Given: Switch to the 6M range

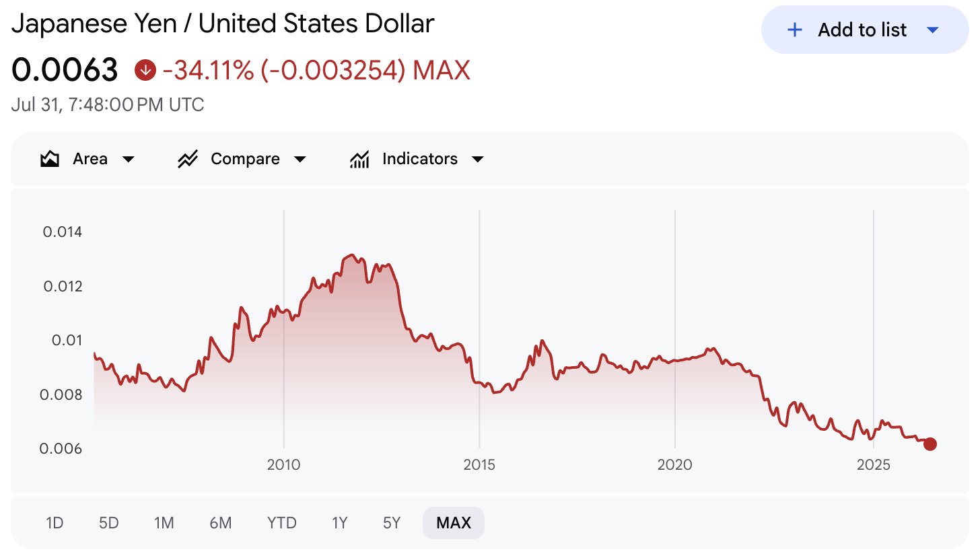Looking at the screenshot, I should pos(220,523).
